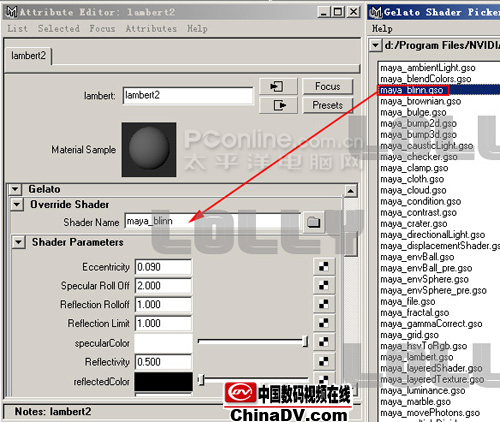Image resolution: width=500 pixels, height=422 pixels.
Task: Select maya_condition.gso in shader list
Action: [421, 201]
